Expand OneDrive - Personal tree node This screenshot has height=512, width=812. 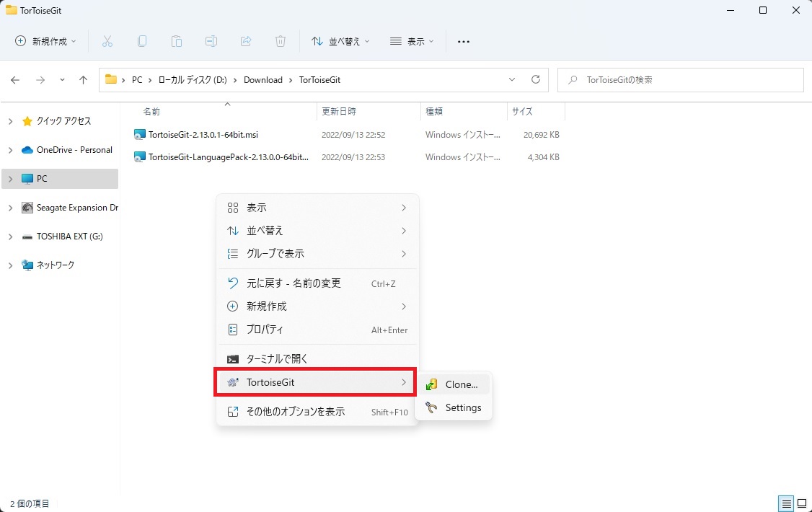coord(10,150)
